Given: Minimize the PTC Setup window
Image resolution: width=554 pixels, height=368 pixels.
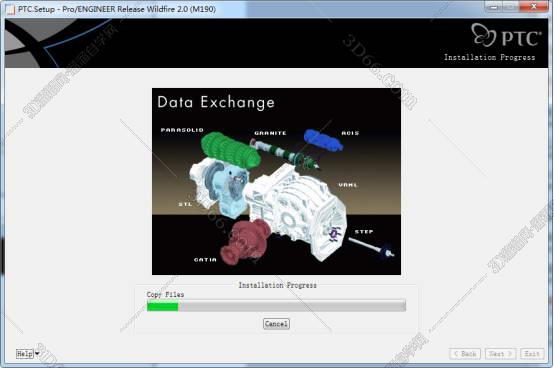Looking at the screenshot, I should pos(494,7).
